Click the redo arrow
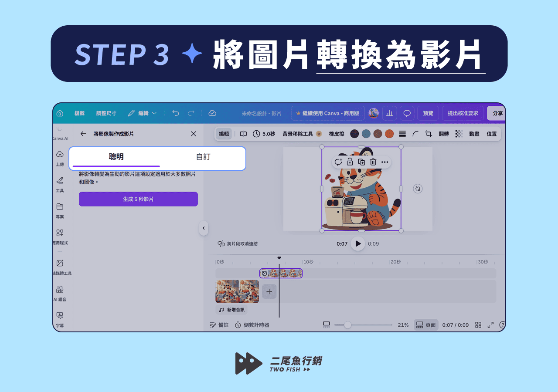The image size is (558, 392). tap(191, 113)
